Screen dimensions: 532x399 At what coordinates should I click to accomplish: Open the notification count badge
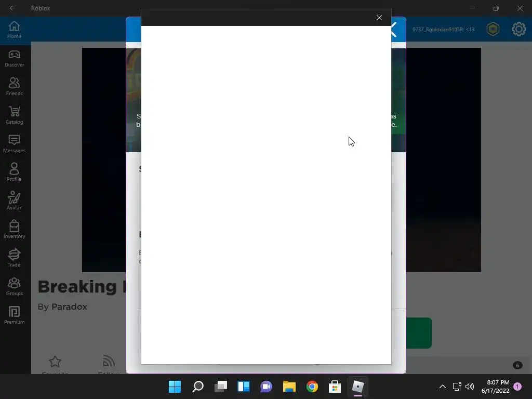(517, 387)
